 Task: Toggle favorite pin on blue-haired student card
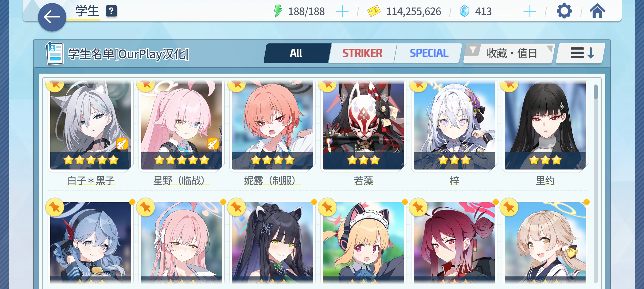55,207
